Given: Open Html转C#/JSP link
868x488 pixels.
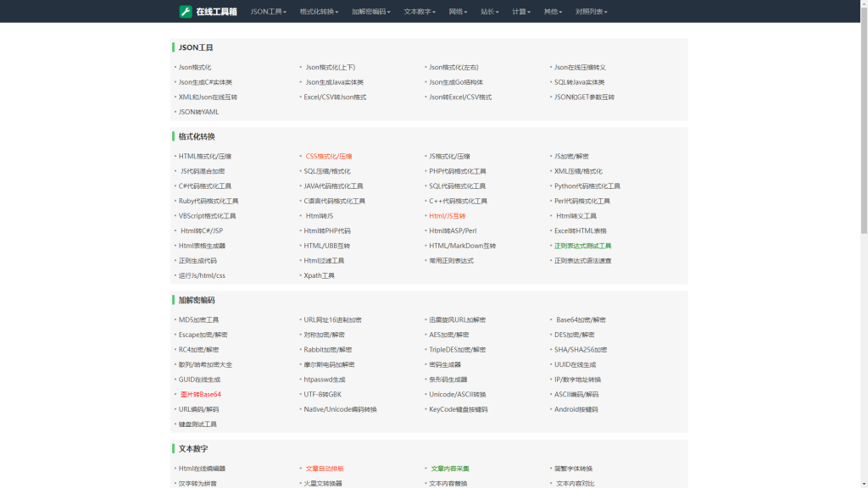Looking at the screenshot, I should 202,231.
